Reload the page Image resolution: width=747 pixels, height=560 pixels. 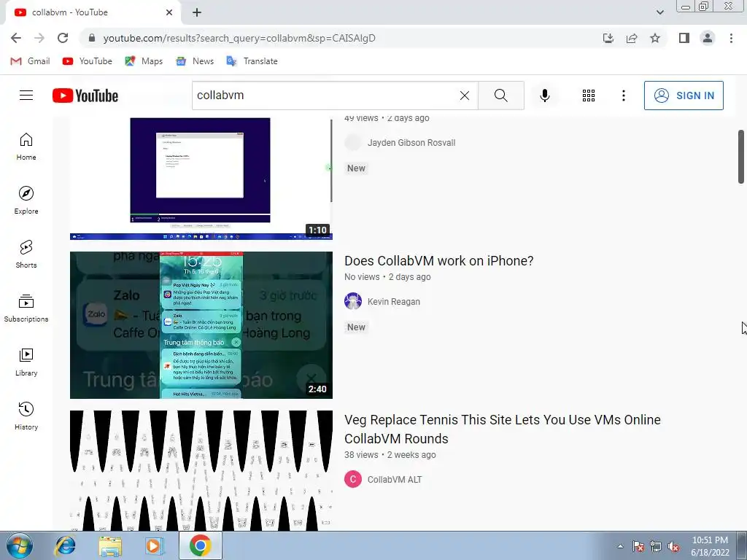[x=63, y=38]
